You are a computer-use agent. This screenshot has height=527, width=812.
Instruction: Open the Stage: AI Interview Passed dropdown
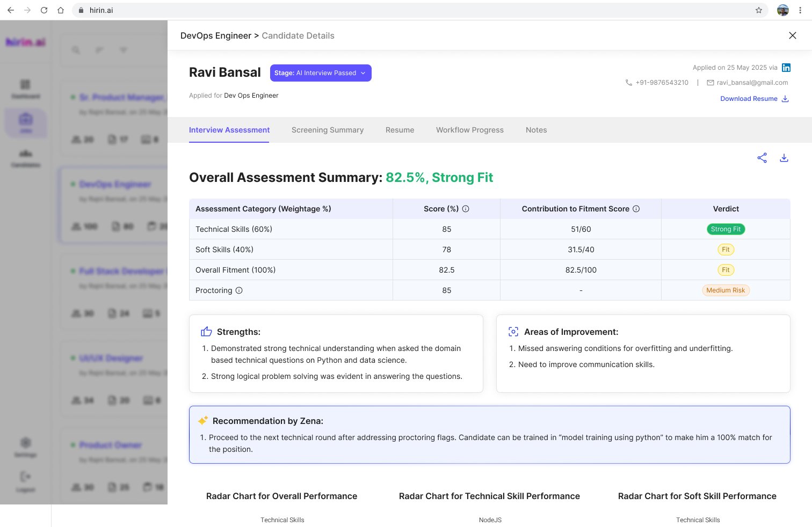coord(321,73)
